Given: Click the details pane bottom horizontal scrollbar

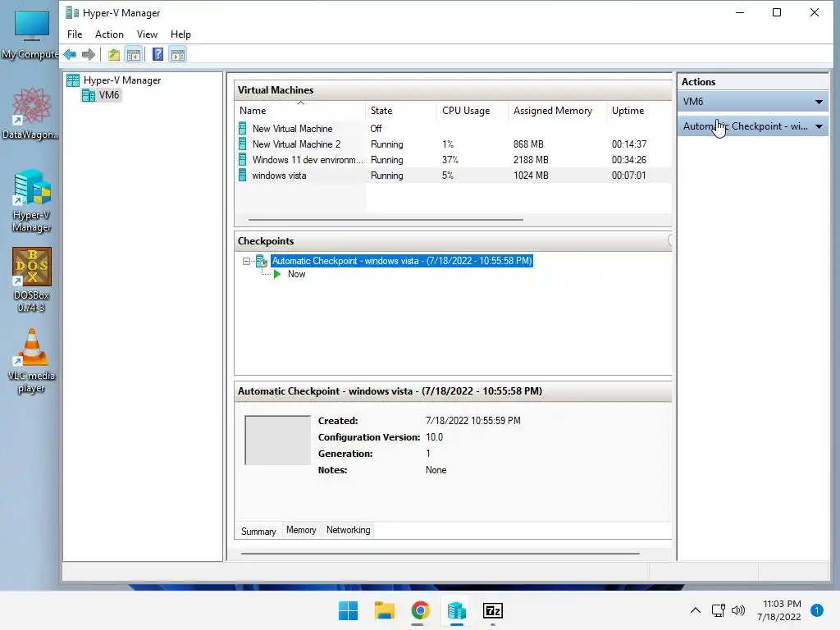Looking at the screenshot, I should 441,553.
